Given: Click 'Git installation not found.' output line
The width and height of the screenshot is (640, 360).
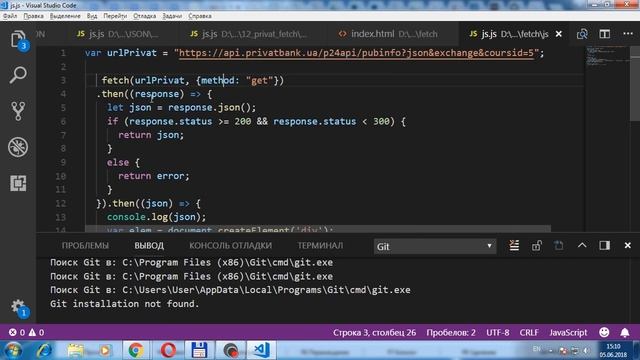Looking at the screenshot, I should coord(124,304).
